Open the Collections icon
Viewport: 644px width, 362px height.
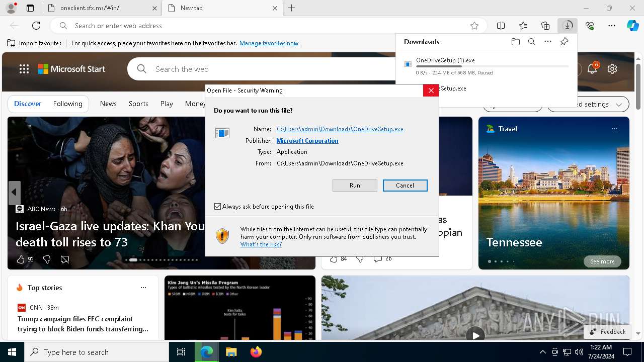[545, 26]
